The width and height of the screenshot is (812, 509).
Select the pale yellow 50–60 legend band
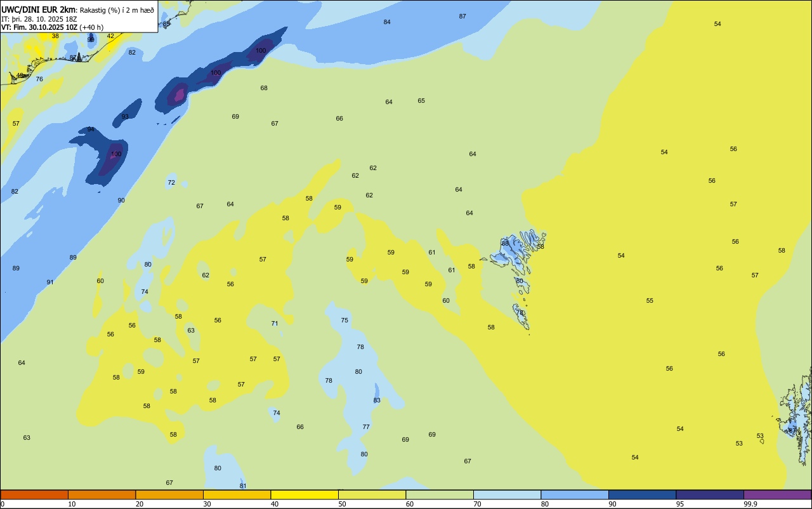click(x=372, y=494)
